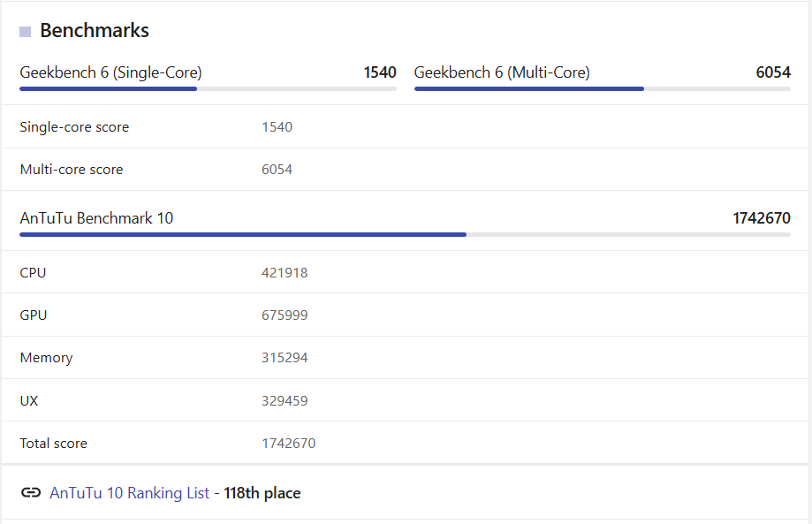The height and width of the screenshot is (524, 812).
Task: Select the bold 1742670 AnTuTu score
Action: pyautogui.click(x=762, y=218)
